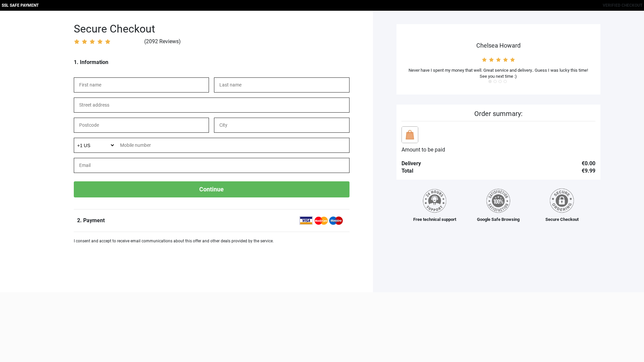Open the 2. Payment section header
The width and height of the screenshot is (644, 362).
[212, 221]
